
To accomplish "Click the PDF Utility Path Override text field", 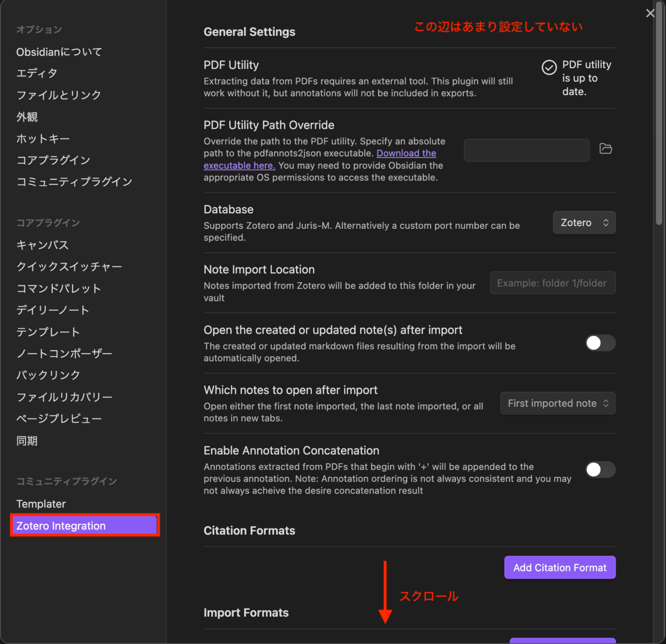I will click(526, 150).
